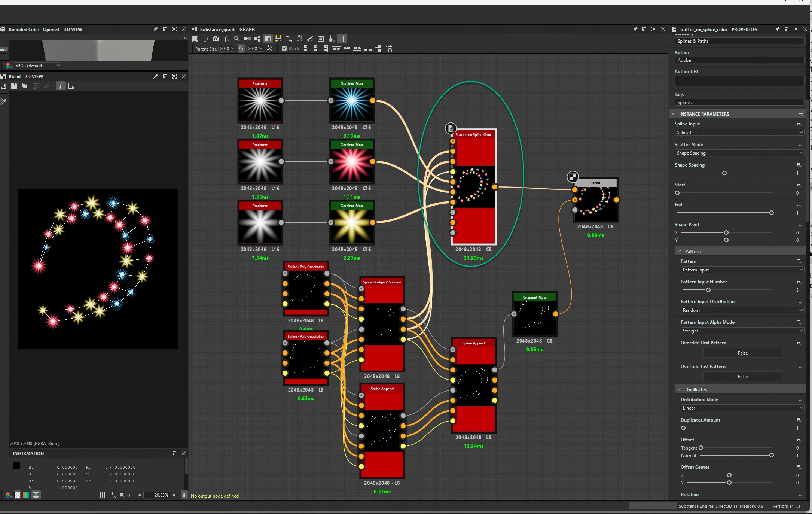Open the sRGB (default) color space menu
Viewport: 812px width, 514px height.
(x=37, y=66)
